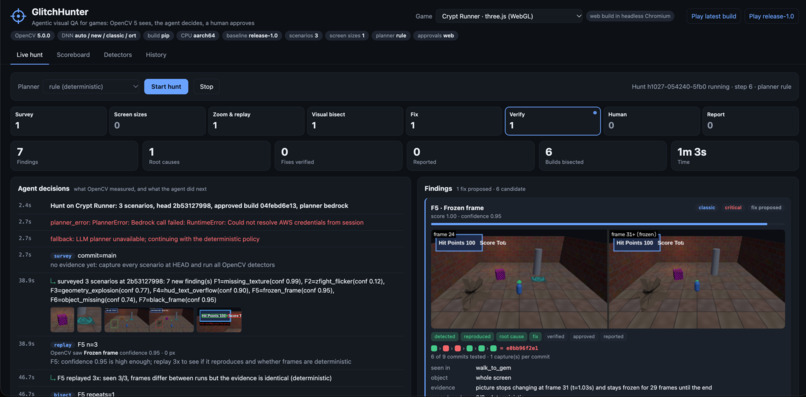Click the reported status chip
The image size is (806, 397).
(613, 337)
